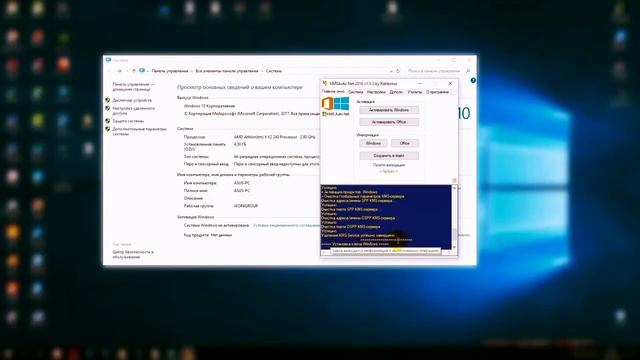This screenshot has height=360, width=640.
Task: Click the Windows 10 Корпоративная edition text
Action: tap(209, 106)
